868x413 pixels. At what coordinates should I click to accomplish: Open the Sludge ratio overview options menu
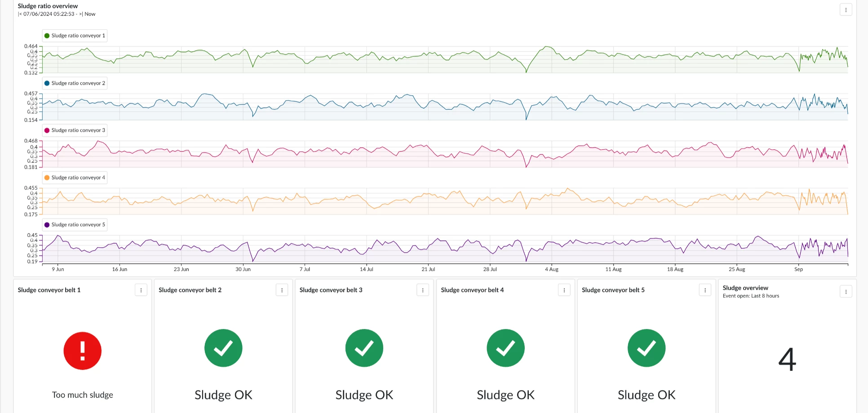tap(846, 10)
